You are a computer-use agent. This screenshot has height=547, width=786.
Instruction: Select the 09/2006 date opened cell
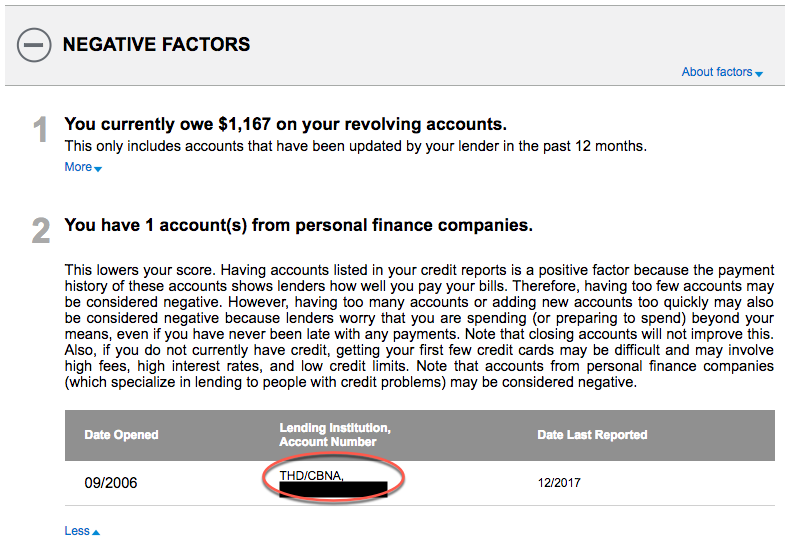coord(111,483)
